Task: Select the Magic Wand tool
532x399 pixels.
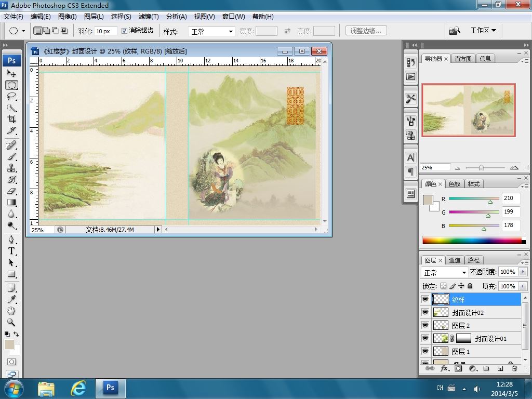Action: 11,108
